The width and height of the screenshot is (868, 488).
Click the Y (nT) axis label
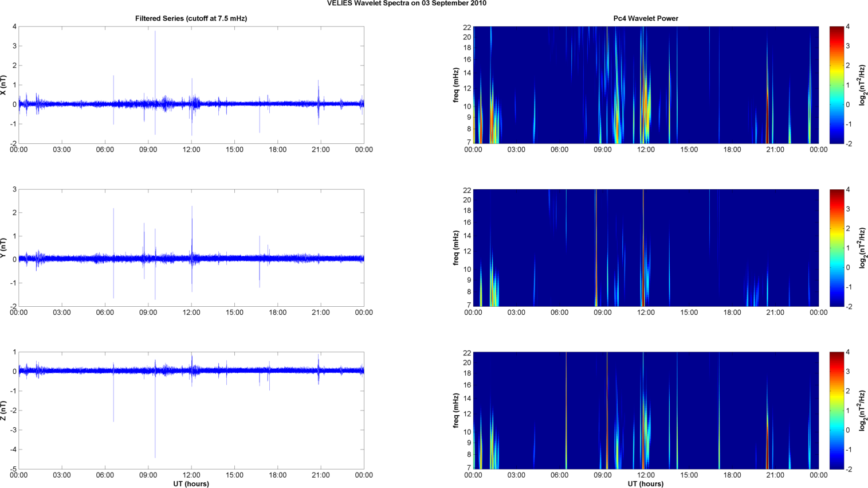tap(4, 248)
